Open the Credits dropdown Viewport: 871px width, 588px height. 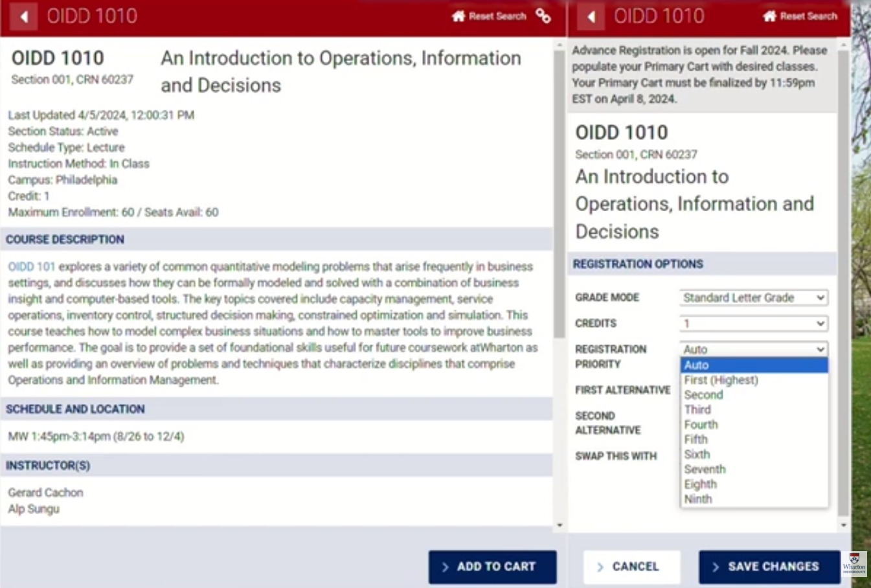tap(754, 323)
